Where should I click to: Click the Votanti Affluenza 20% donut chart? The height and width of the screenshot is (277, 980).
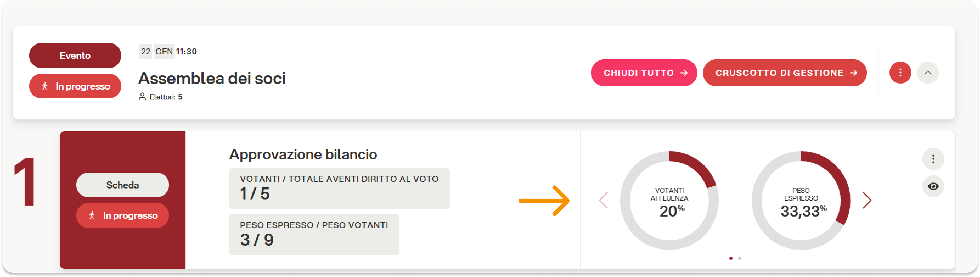pyautogui.click(x=669, y=201)
